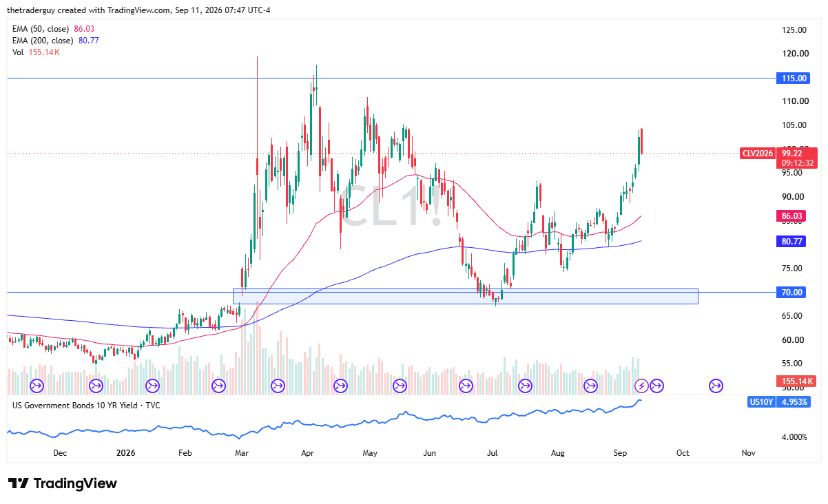Click the US10Y yield symbol tag

(763, 401)
